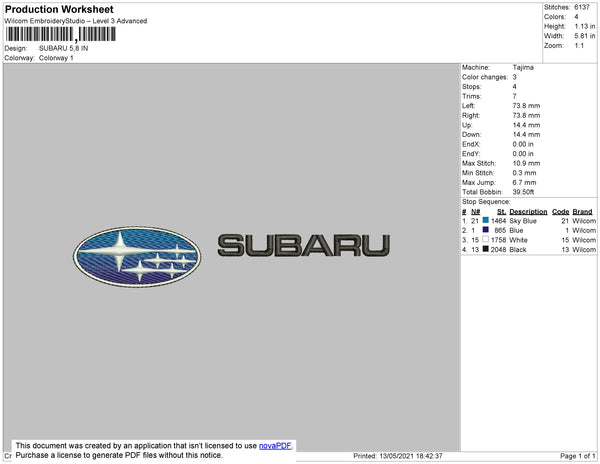Click the Max Stitch value 10.9 mm
Screen dimensions: 600x464
coord(526,163)
